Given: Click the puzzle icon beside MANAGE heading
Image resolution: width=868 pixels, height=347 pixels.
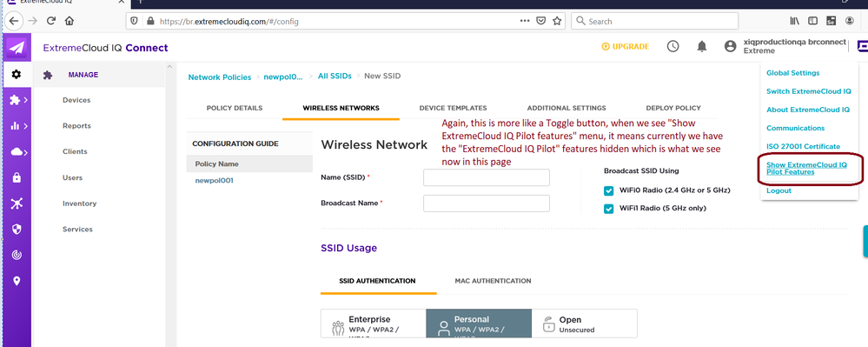Looking at the screenshot, I should (x=48, y=75).
